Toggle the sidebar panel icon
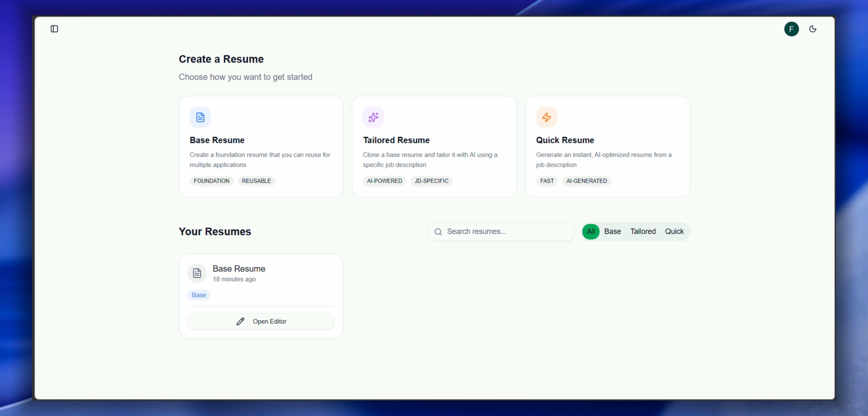868x416 pixels. 54,29
